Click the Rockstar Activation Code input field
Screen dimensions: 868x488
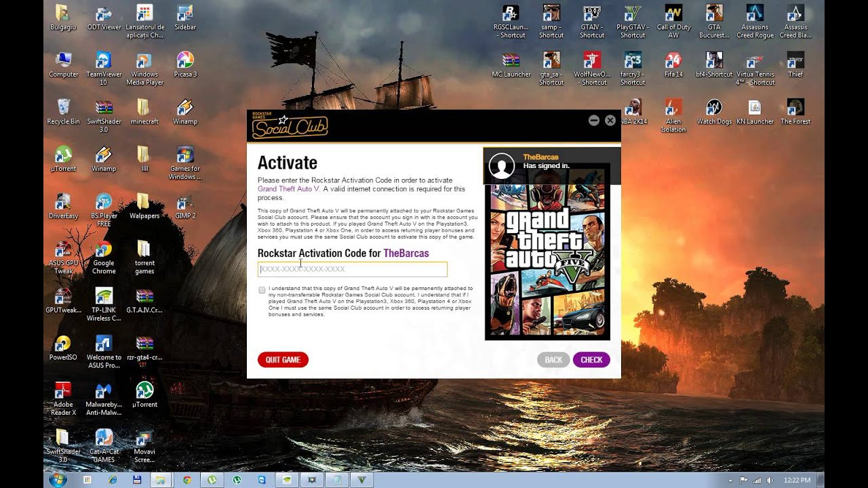(x=353, y=269)
